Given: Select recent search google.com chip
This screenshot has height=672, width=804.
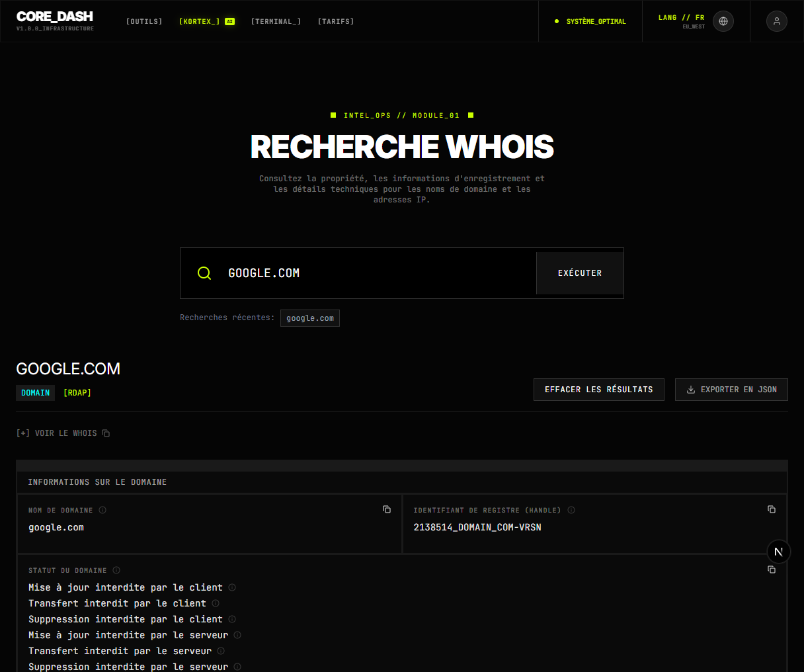Looking at the screenshot, I should pyautogui.click(x=310, y=318).
